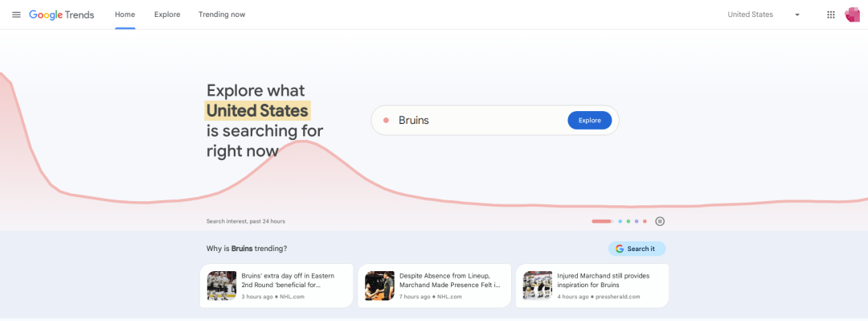Open the Google apps grid

[x=831, y=14]
